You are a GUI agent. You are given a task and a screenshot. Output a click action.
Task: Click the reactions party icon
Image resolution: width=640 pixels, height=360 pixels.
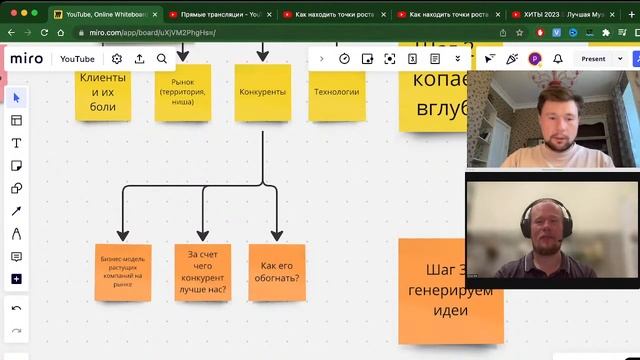512,59
